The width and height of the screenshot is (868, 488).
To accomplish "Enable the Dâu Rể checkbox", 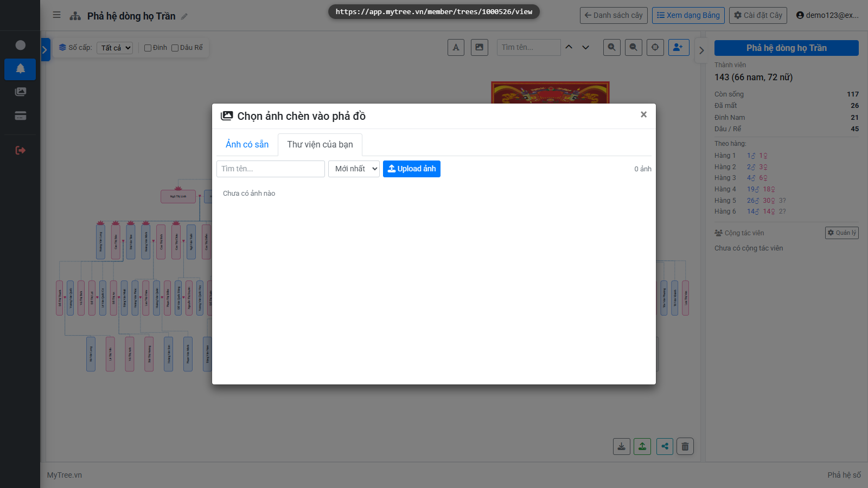I will click(x=175, y=48).
